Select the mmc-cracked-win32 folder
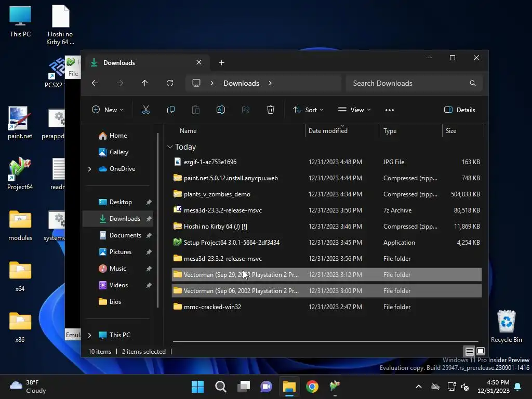The image size is (532, 399). point(327,307)
